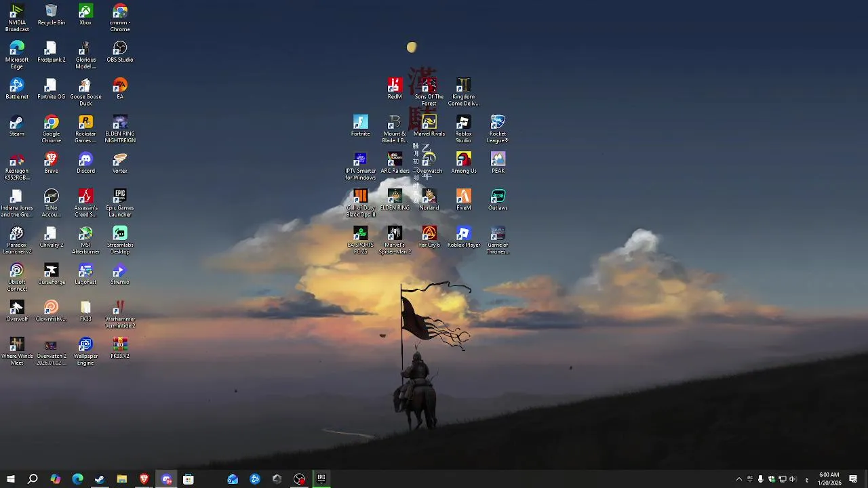
Task: Select the Far Cry 6 shortcut
Action: click(429, 238)
